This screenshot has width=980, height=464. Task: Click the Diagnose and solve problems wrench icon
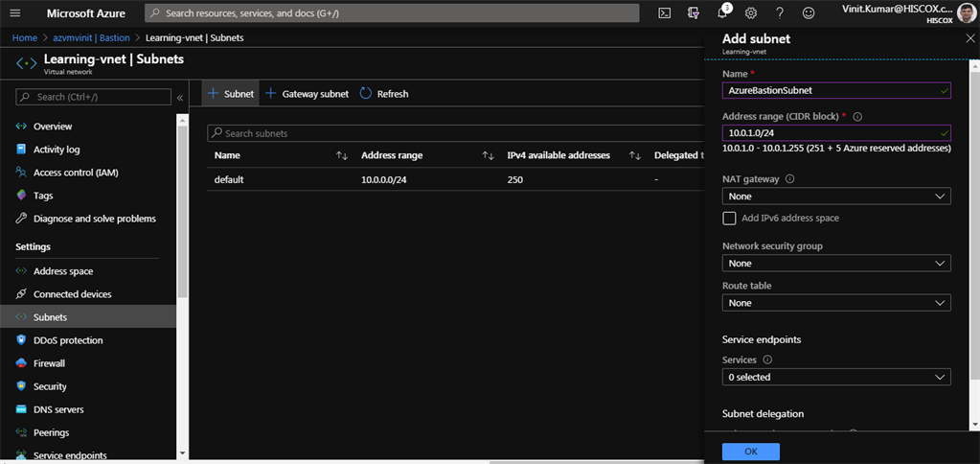tap(21, 219)
